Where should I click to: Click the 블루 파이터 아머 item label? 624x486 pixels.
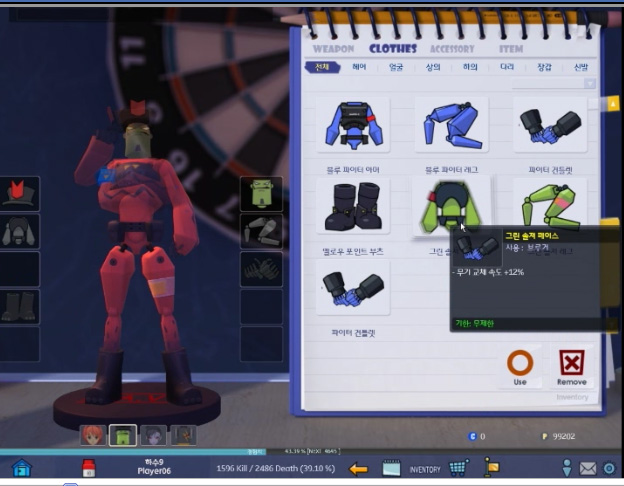(353, 170)
